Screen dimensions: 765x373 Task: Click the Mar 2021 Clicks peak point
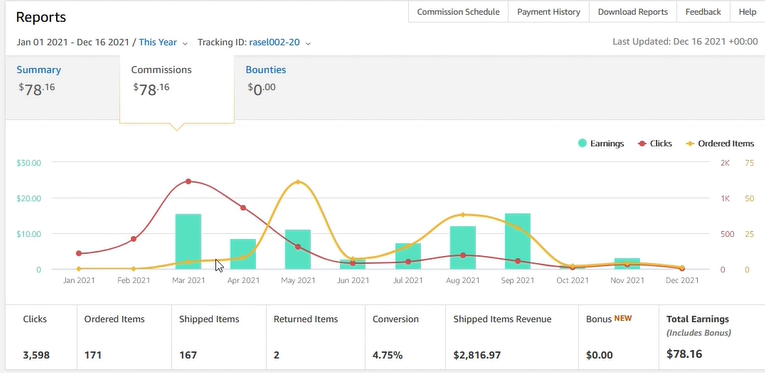188,181
